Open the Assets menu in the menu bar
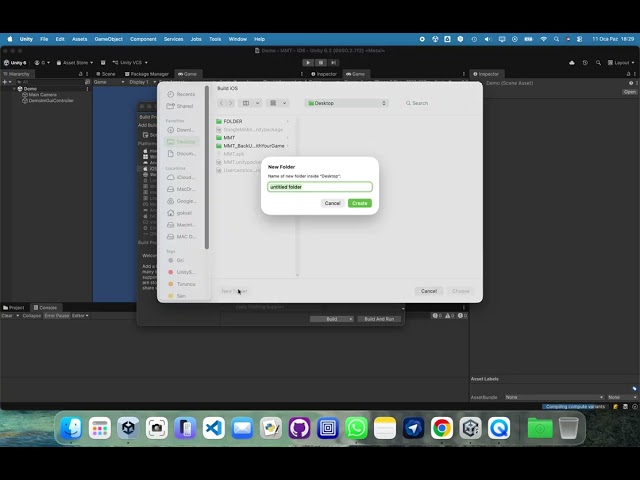Screen dimensions: 640x480 pos(80,39)
